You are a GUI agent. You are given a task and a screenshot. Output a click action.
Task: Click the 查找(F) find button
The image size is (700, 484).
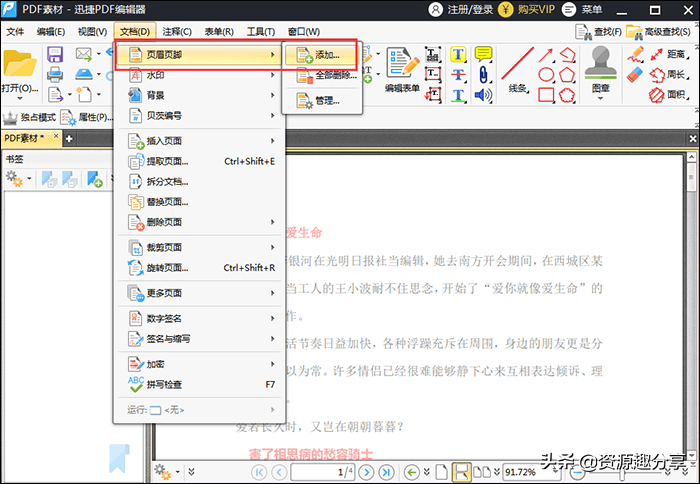pos(599,32)
